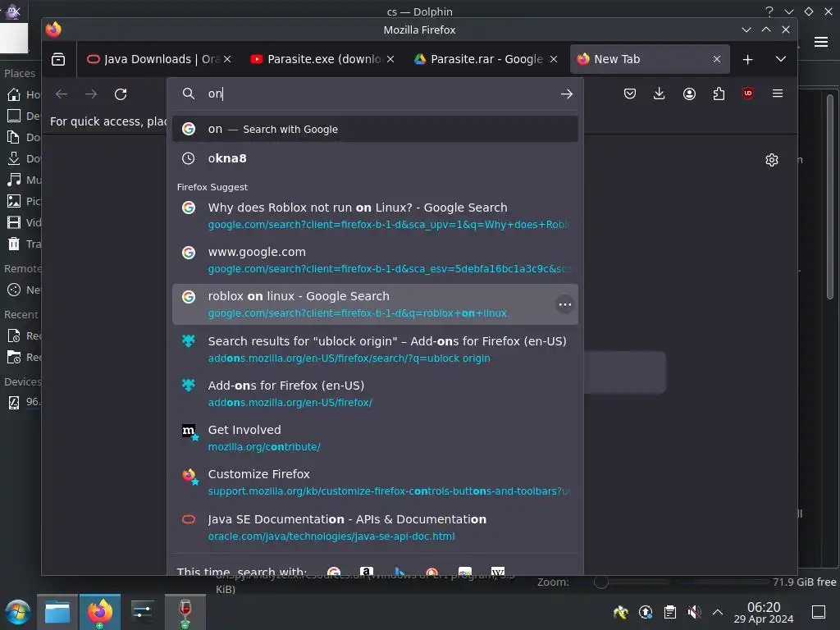Click the address bar containing "on"
The height and width of the screenshot is (630, 840).
click(x=375, y=94)
